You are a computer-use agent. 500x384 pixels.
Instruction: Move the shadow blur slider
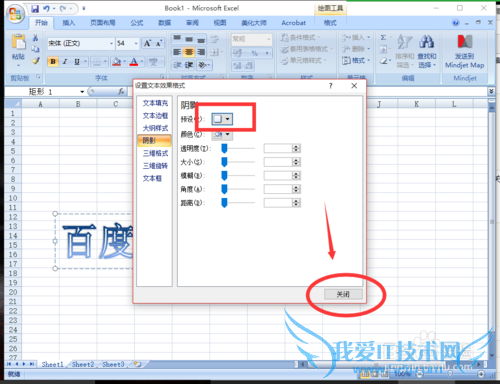(x=224, y=175)
